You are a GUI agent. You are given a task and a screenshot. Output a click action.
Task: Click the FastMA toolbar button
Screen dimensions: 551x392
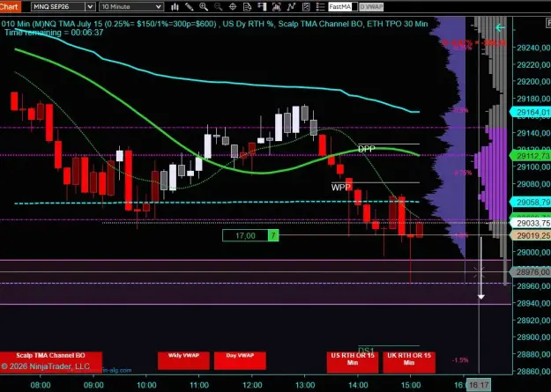pos(343,7)
